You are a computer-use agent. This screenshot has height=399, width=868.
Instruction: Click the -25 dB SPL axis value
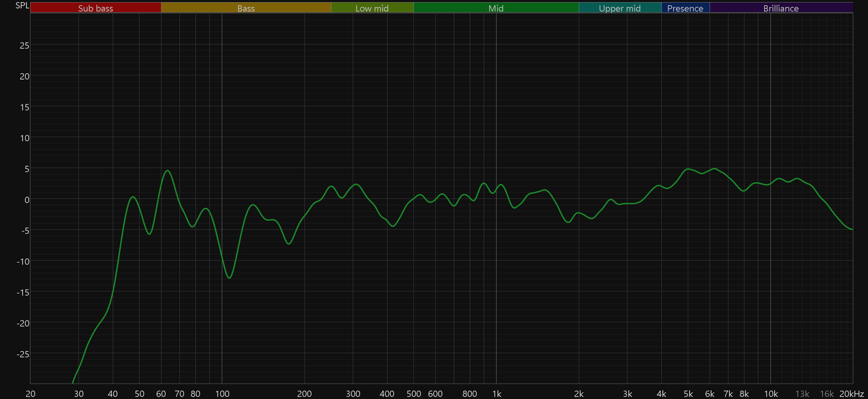[x=23, y=354]
